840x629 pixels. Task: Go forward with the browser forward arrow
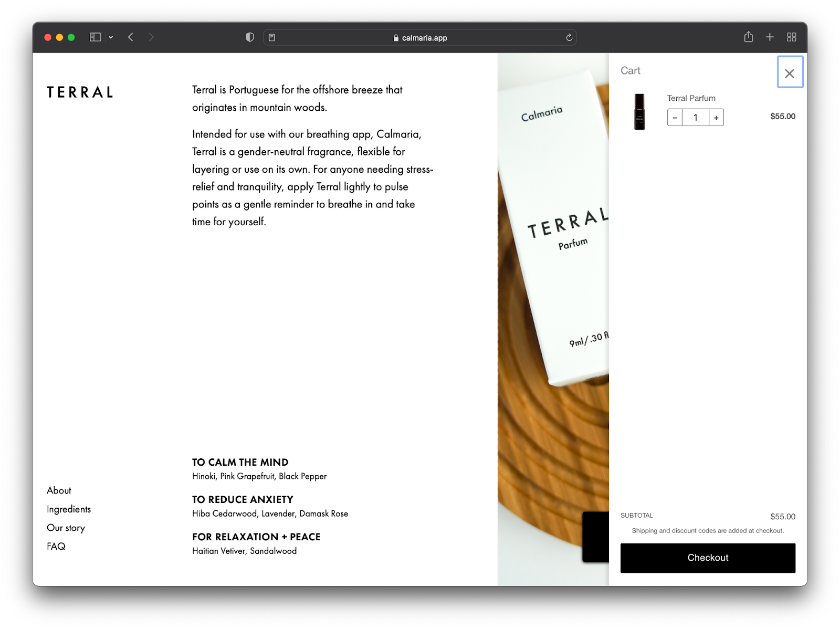coord(151,37)
